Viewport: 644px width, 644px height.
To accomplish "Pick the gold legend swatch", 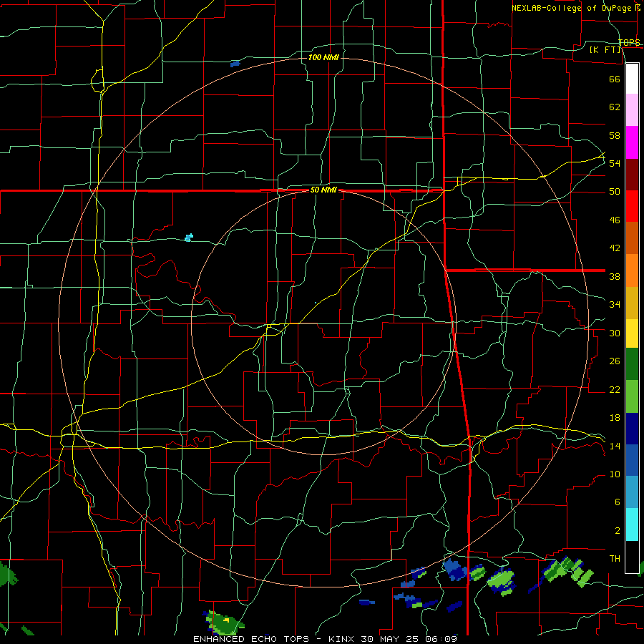I will click(x=632, y=302).
